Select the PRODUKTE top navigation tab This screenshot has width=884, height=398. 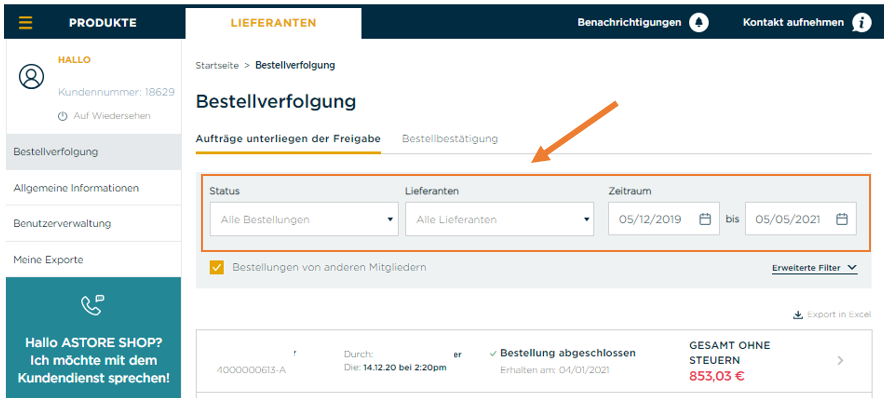point(103,23)
